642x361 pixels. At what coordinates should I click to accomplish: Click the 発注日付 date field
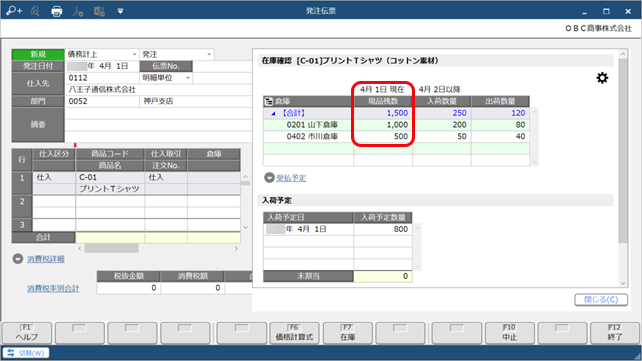[102, 66]
